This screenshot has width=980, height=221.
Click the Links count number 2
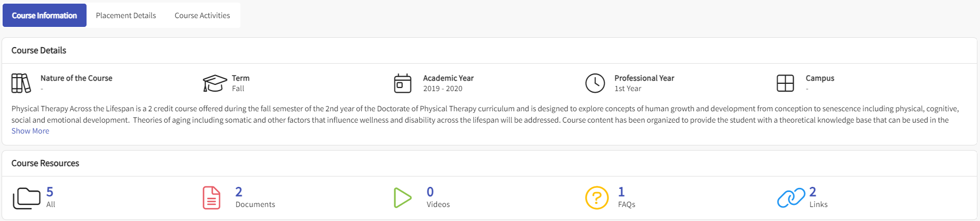click(x=813, y=192)
